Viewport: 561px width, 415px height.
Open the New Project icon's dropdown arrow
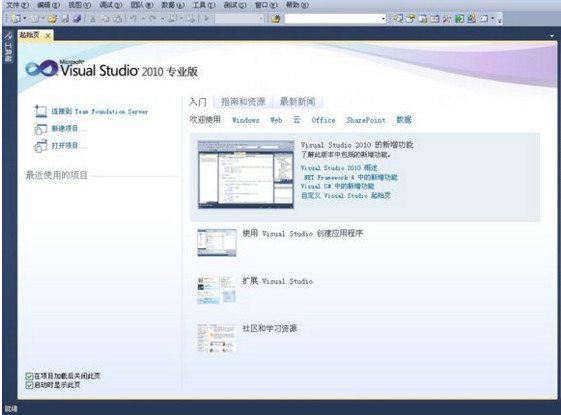coord(25,18)
